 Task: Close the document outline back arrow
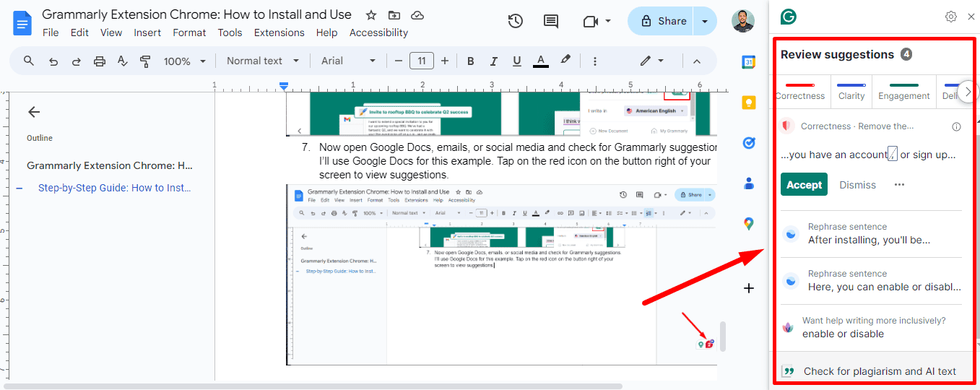(x=34, y=112)
